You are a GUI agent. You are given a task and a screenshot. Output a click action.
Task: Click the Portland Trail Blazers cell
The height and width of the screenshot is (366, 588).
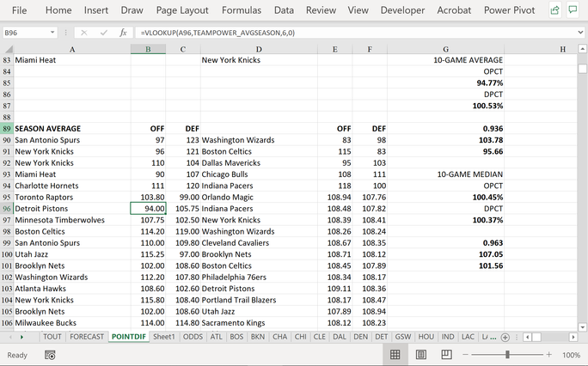259,300
